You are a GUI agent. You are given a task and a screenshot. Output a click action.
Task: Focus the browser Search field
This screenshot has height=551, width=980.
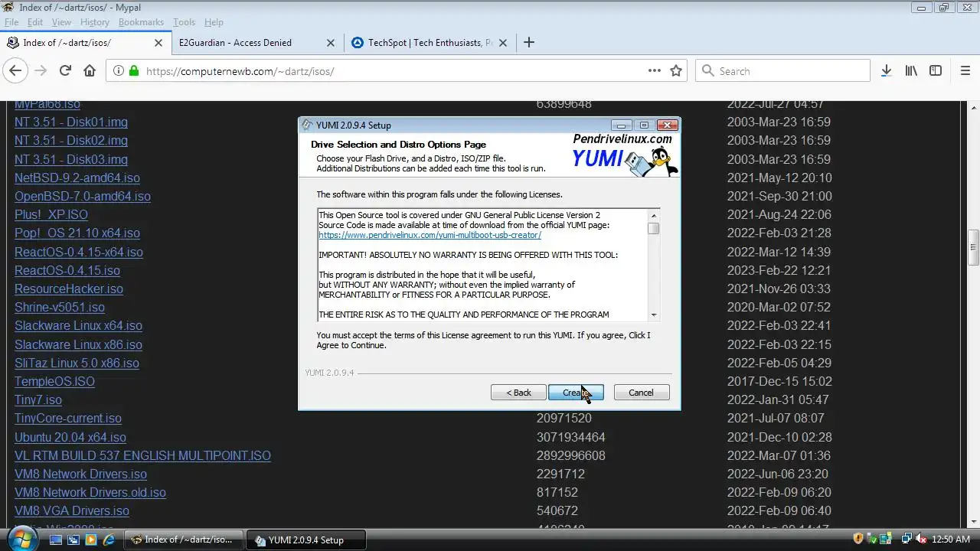tap(782, 70)
